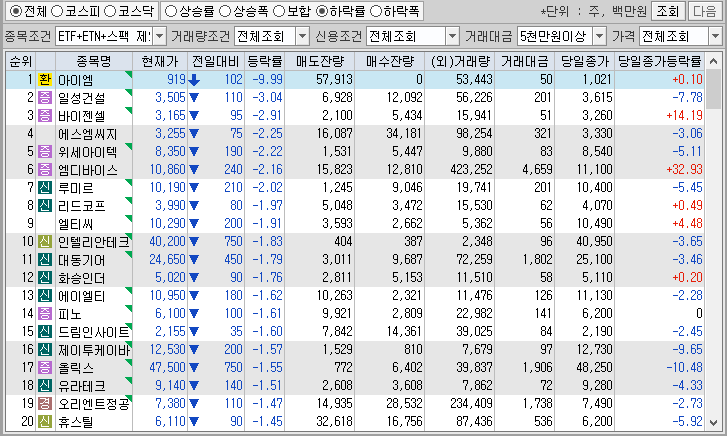
Task: Select the 하락률 radio button
Action: 322,11
